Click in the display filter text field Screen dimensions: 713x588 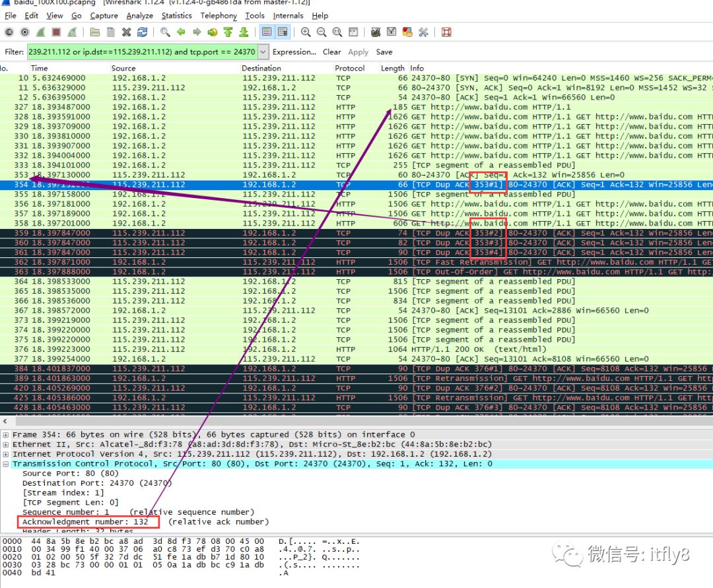[143, 51]
